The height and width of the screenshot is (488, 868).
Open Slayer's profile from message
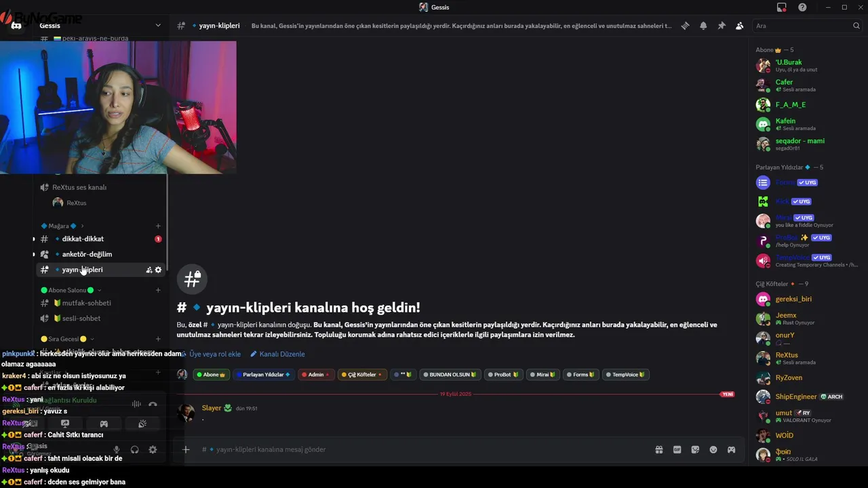(212, 408)
